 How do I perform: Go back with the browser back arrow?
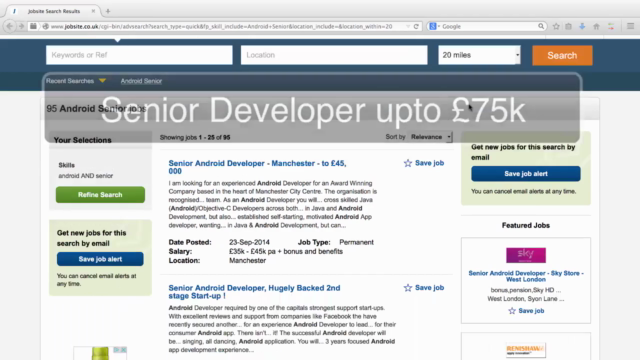[x=9, y=26]
